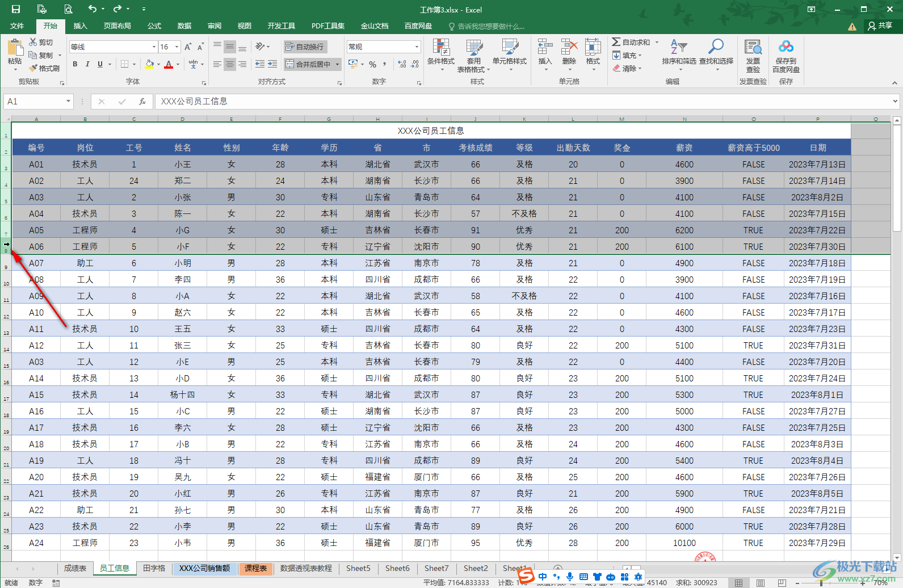The height and width of the screenshot is (588, 903).
Task: Open the font size dropdown showing 16
Action: [x=177, y=47]
